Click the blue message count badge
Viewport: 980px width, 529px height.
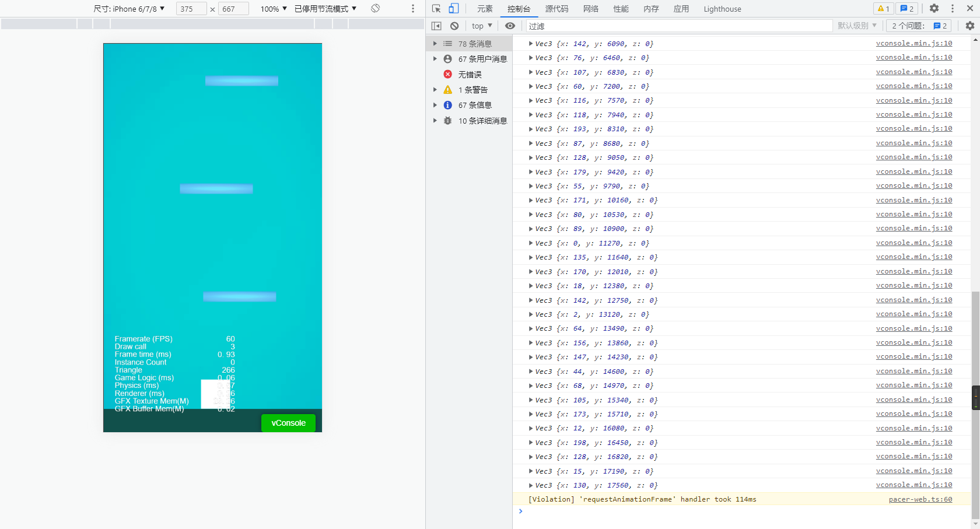(907, 9)
